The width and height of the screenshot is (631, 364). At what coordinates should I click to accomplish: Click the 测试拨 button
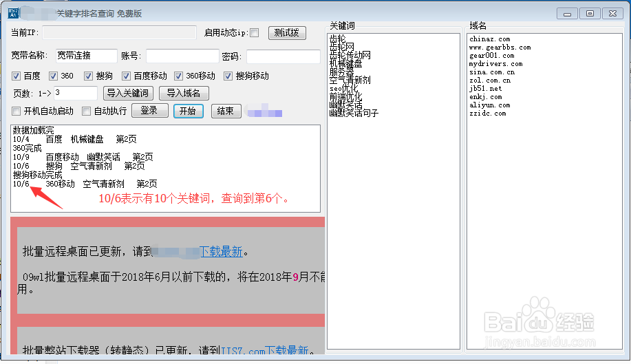click(x=287, y=32)
